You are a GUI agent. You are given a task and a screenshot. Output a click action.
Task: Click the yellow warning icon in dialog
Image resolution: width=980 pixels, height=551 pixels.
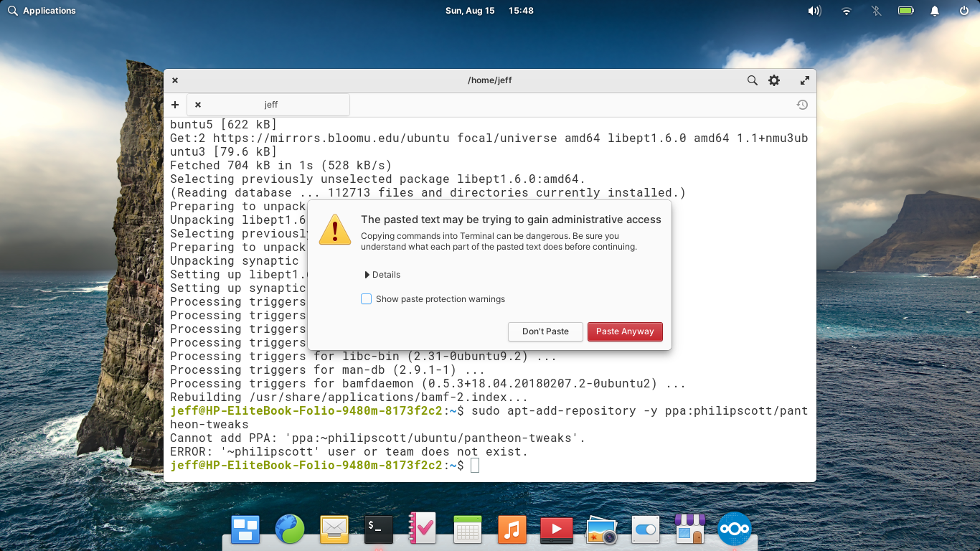pyautogui.click(x=335, y=229)
